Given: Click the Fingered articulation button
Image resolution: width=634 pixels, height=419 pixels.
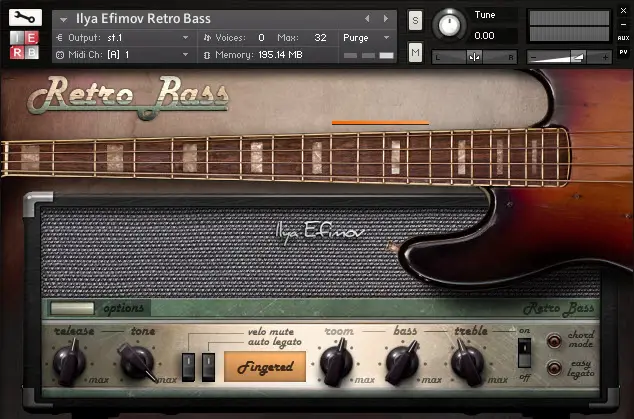Looking at the screenshot, I should point(265,366).
